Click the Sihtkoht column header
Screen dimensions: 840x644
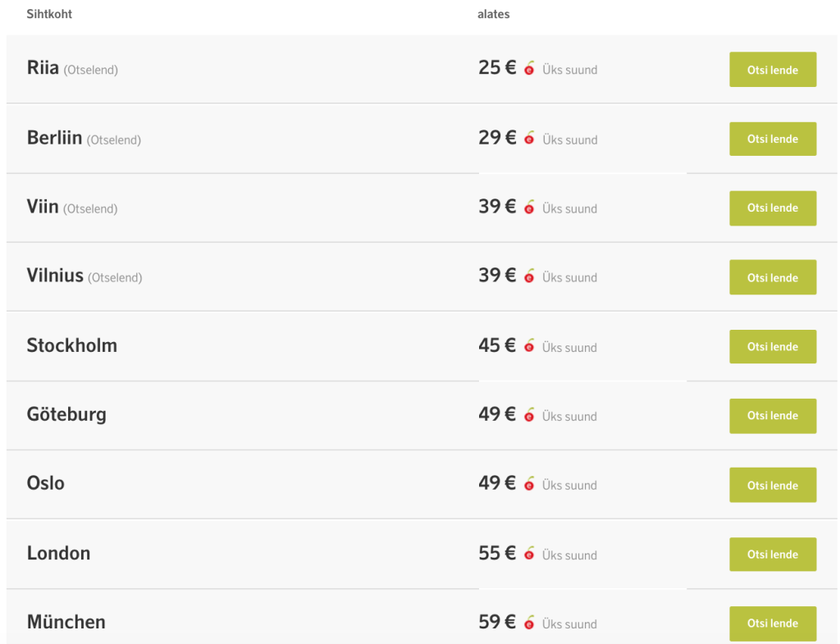coord(49,14)
